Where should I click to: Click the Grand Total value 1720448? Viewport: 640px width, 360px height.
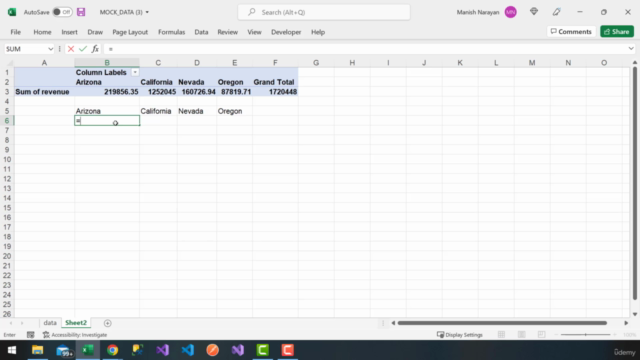[275, 92]
